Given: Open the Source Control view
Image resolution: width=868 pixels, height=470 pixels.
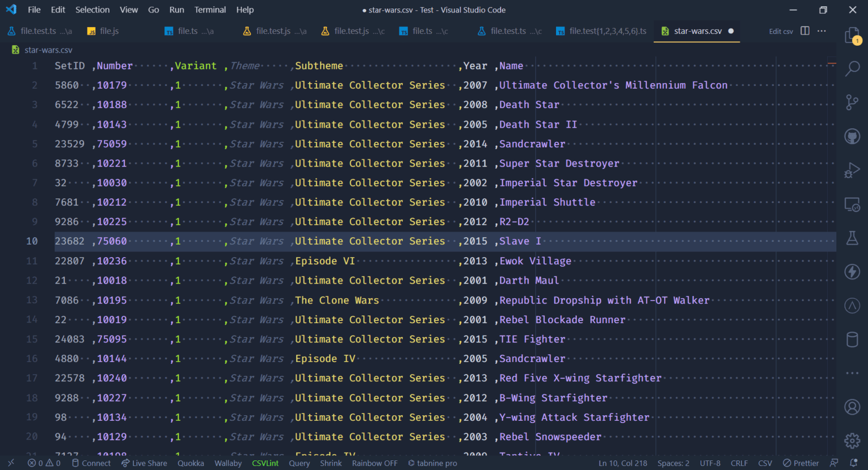Looking at the screenshot, I should (852, 102).
